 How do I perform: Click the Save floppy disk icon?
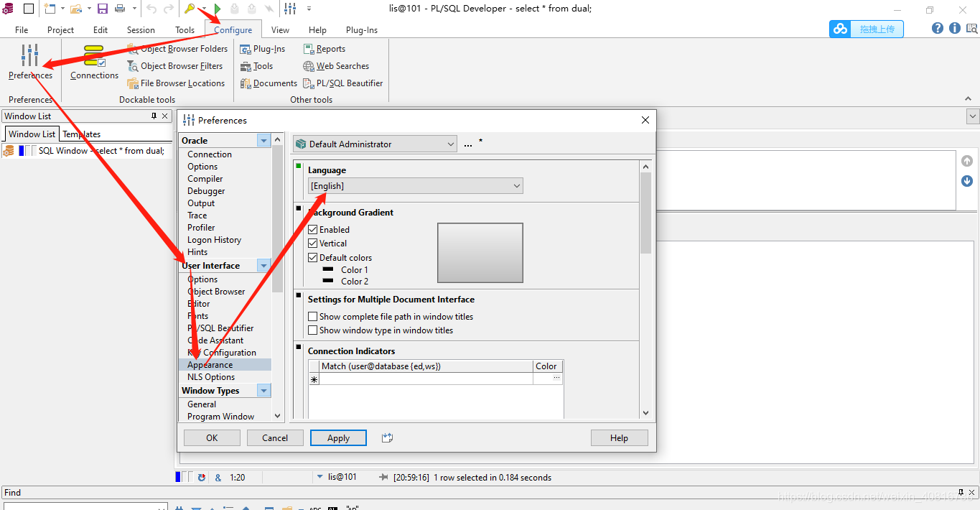click(x=102, y=9)
